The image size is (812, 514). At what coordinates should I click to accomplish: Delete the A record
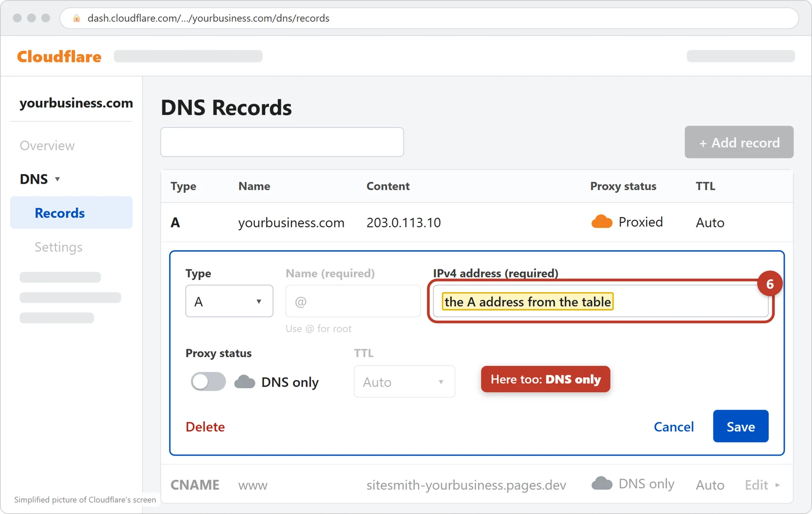205,427
